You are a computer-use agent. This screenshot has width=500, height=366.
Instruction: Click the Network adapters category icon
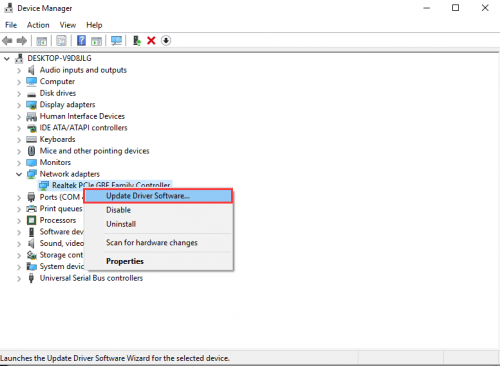(31, 174)
